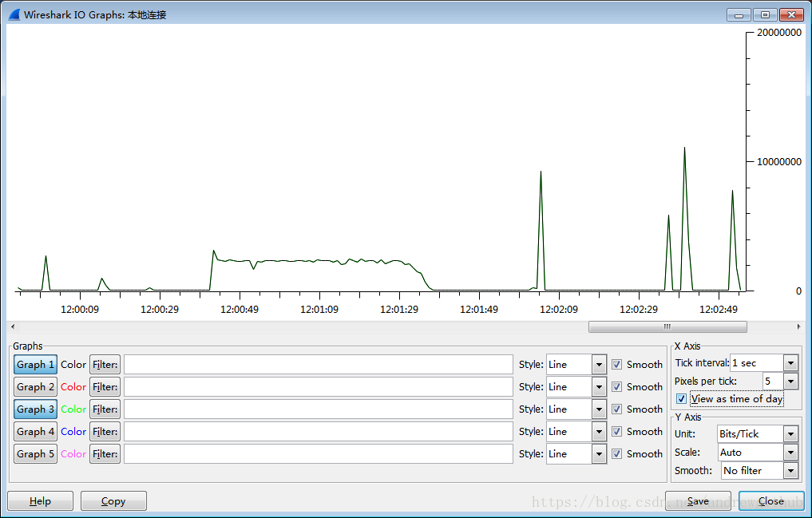The width and height of the screenshot is (812, 518).
Task: Open Graph 5 Style dropdown
Action: [x=599, y=454]
